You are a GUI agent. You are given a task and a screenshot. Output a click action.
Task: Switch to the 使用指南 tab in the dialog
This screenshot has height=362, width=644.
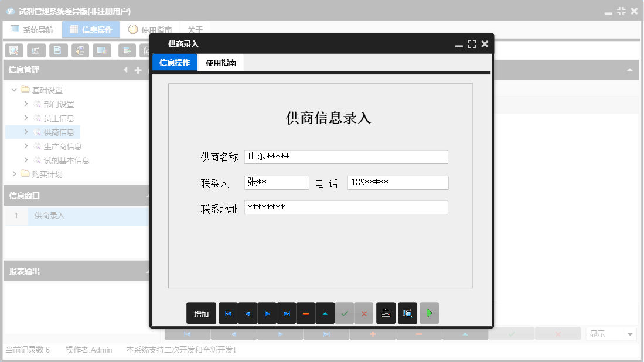222,62
